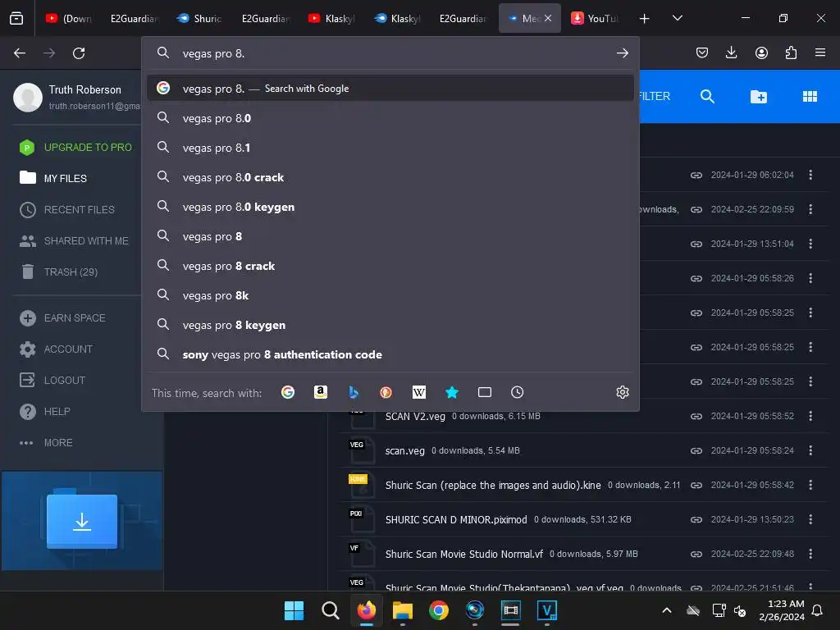Search browsing history clock icon
Screen dimensions: 840x630
point(517,393)
